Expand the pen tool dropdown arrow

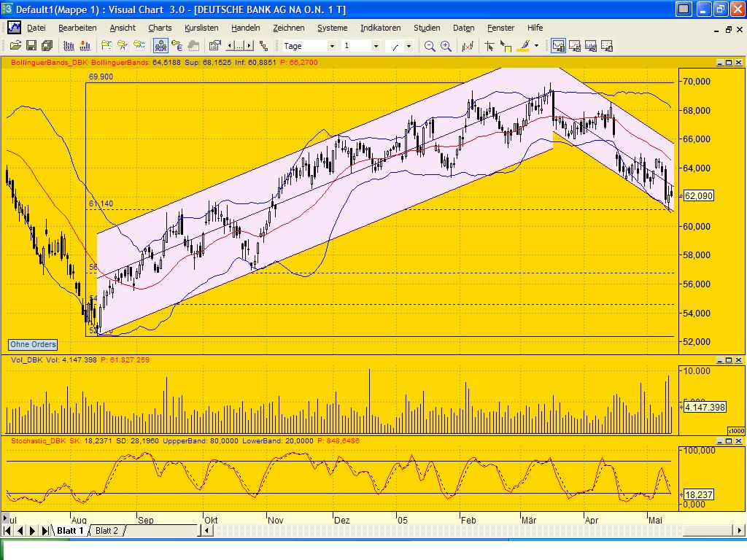[536, 46]
